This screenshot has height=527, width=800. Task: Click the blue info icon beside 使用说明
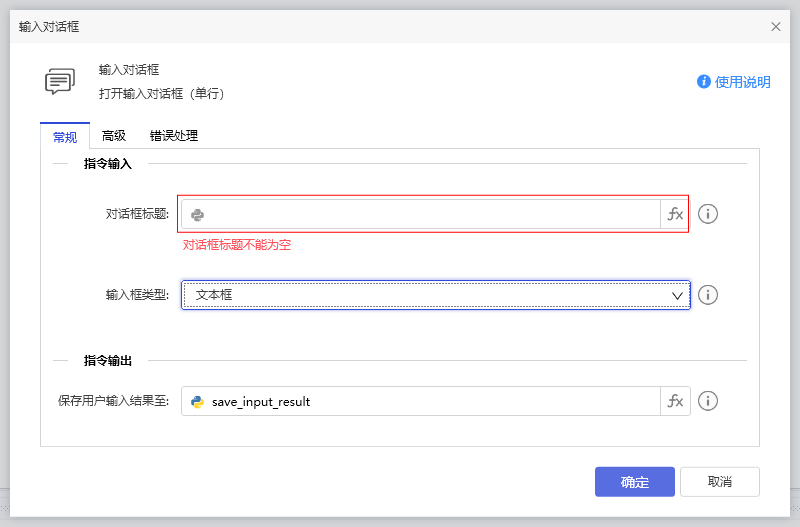click(x=704, y=82)
